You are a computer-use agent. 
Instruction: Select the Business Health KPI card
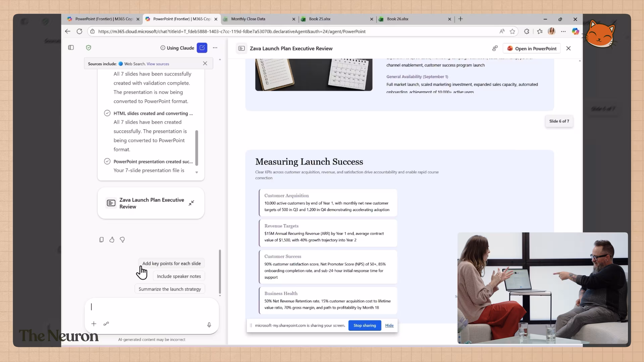pos(328,300)
